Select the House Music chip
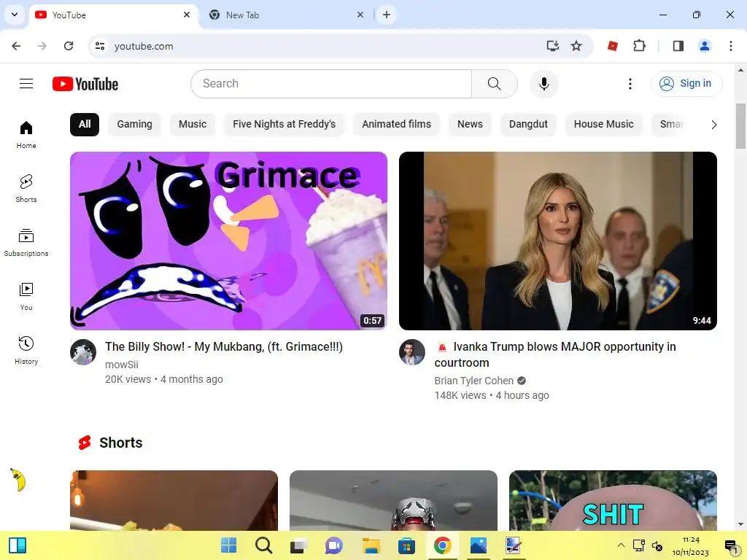The width and height of the screenshot is (747, 560). (x=603, y=124)
